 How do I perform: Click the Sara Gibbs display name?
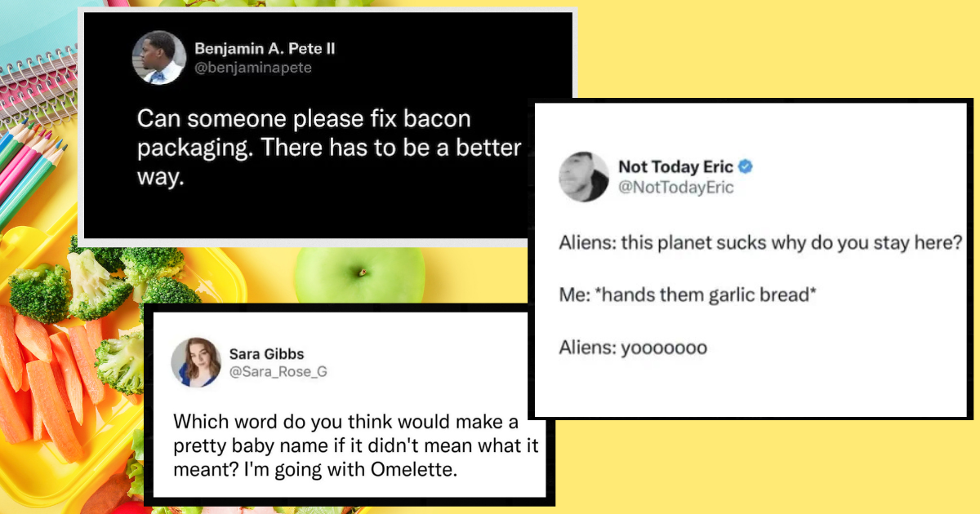pos(265,355)
